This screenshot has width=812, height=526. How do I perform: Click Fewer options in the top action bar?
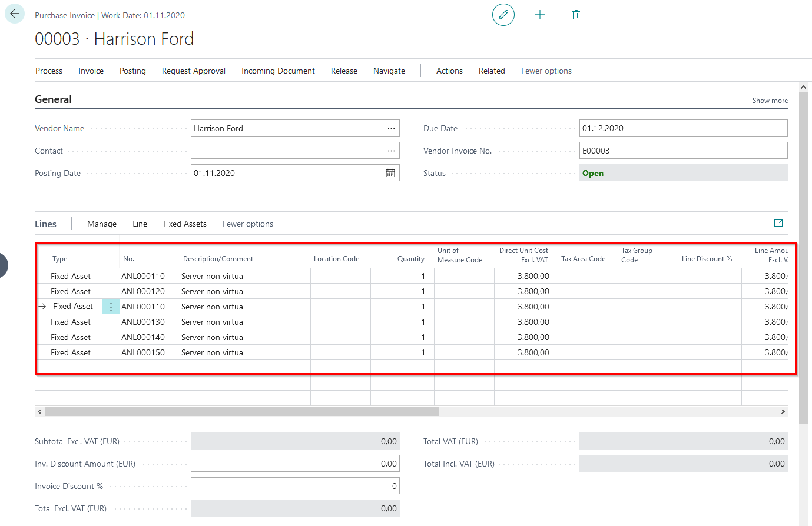(x=546, y=71)
